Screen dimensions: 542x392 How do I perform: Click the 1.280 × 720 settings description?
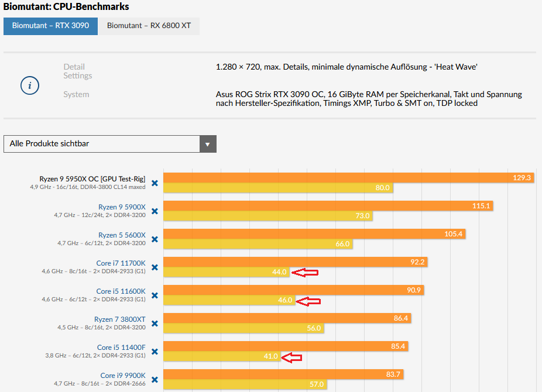347,67
